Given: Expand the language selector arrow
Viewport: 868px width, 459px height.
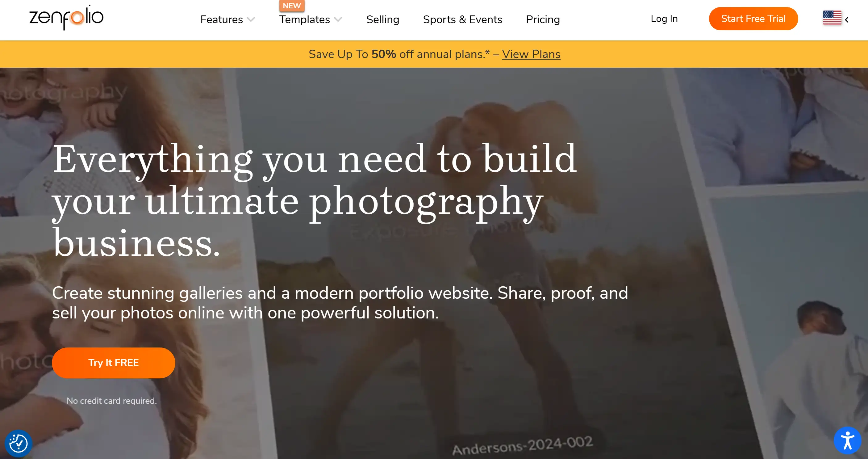Looking at the screenshot, I should pos(846,19).
